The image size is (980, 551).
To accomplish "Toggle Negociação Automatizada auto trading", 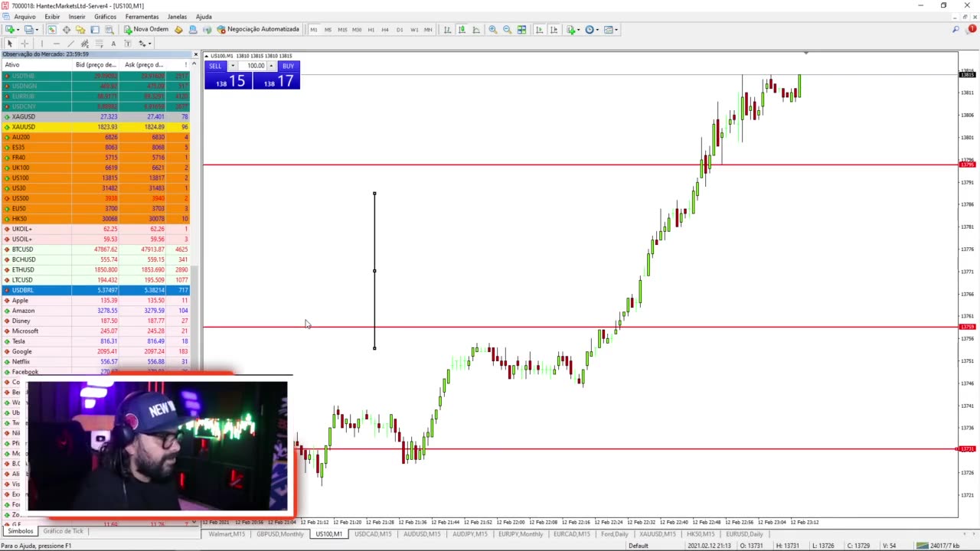I will pos(258,30).
